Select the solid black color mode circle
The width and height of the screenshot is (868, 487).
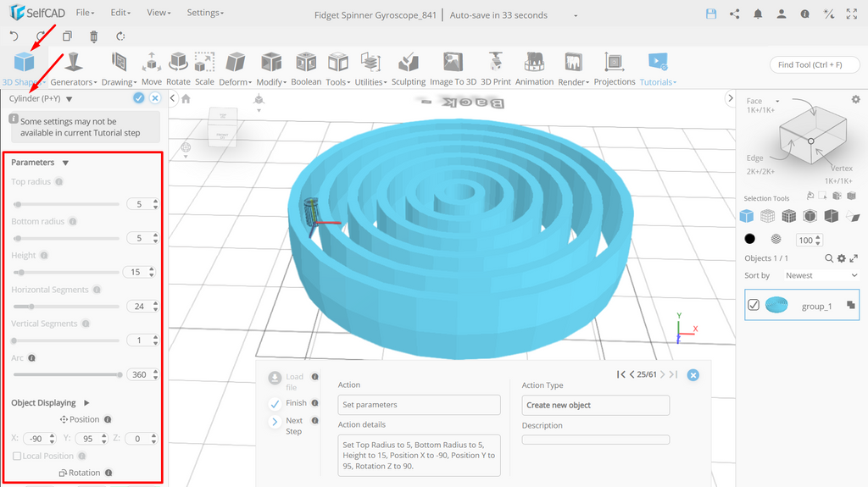pos(749,239)
